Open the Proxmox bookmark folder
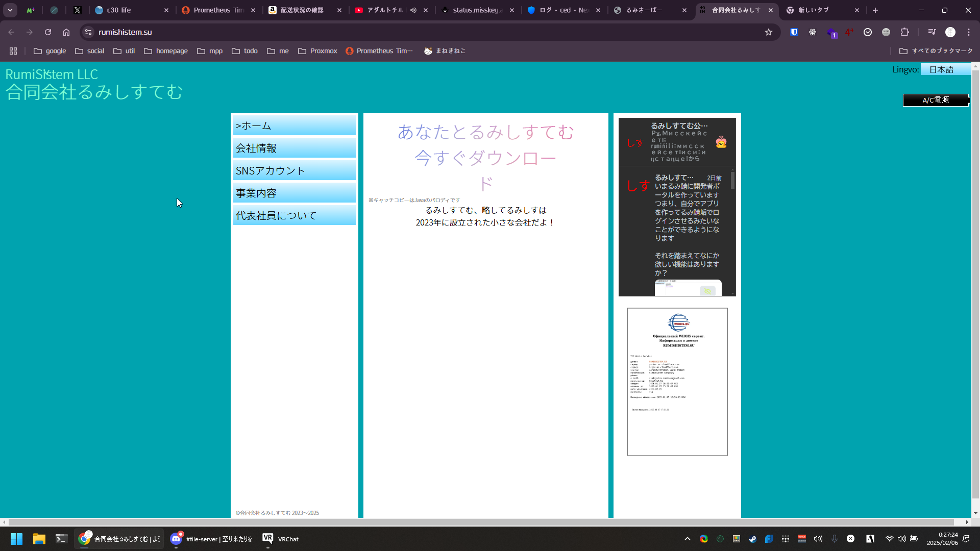Viewport: 980px width, 551px height. tap(317, 51)
